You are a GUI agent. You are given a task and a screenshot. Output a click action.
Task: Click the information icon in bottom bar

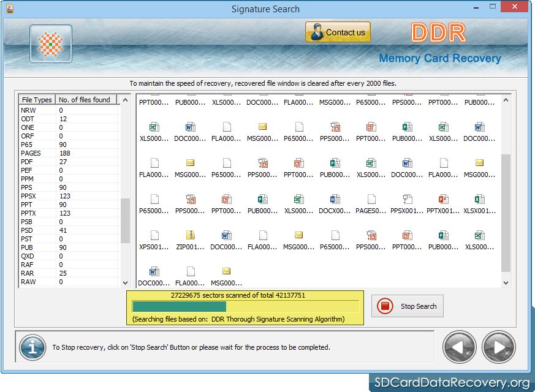(32, 347)
